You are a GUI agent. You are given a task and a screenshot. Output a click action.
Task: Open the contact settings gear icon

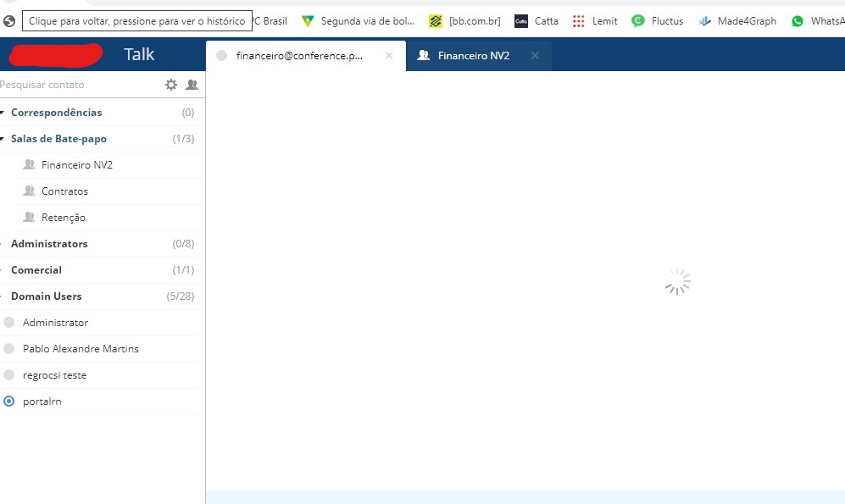pyautogui.click(x=171, y=85)
